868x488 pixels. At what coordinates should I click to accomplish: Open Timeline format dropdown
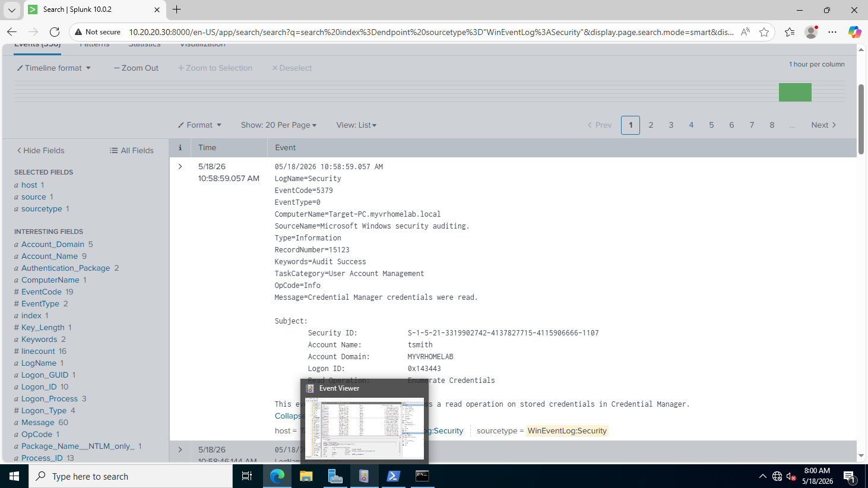[54, 68]
